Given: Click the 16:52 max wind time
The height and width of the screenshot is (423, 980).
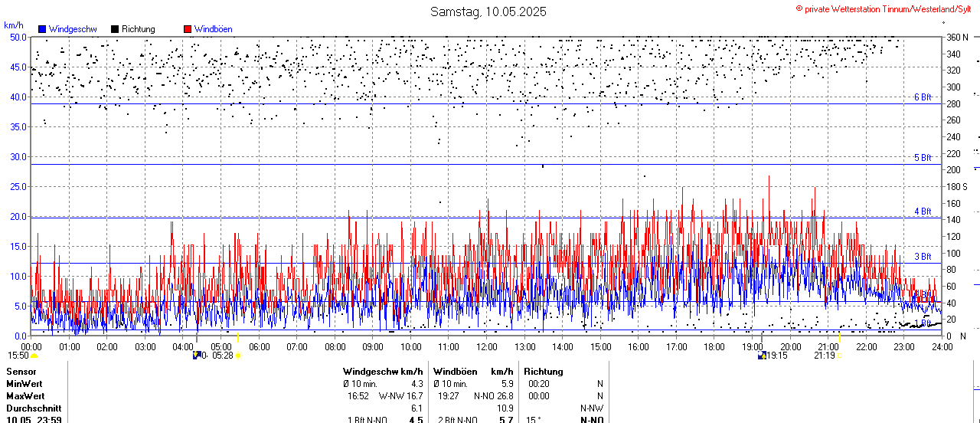Looking at the screenshot, I should (x=358, y=396).
